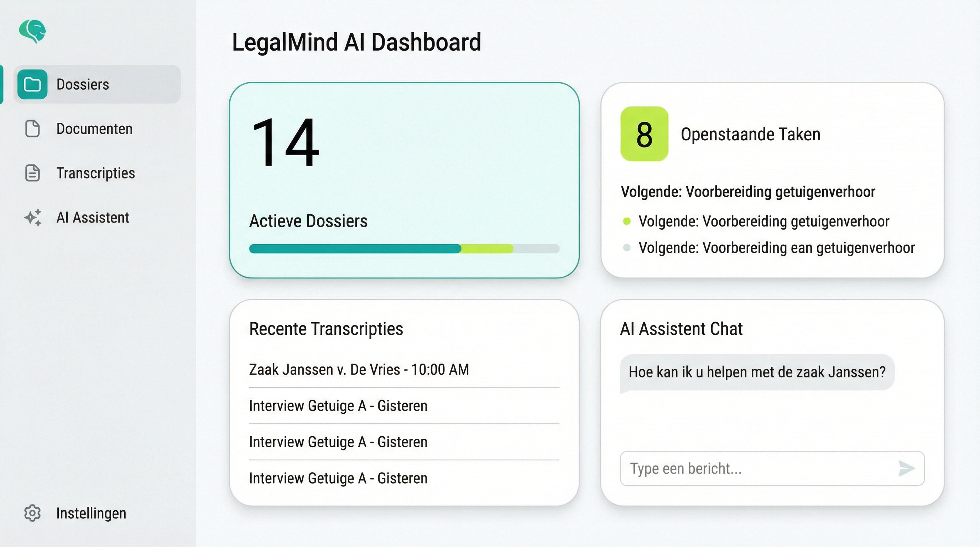980x547 pixels.
Task: Expand the Recente Transcripties section
Action: click(x=326, y=329)
